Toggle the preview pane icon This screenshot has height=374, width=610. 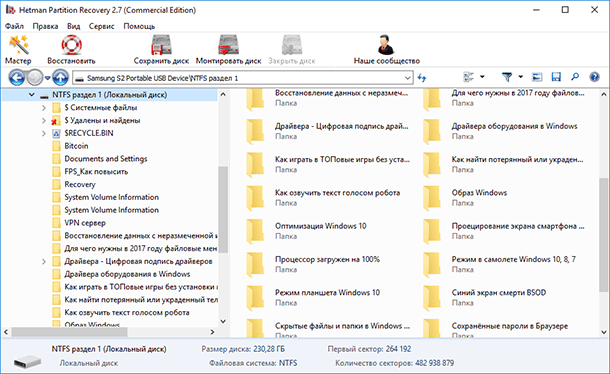point(537,77)
